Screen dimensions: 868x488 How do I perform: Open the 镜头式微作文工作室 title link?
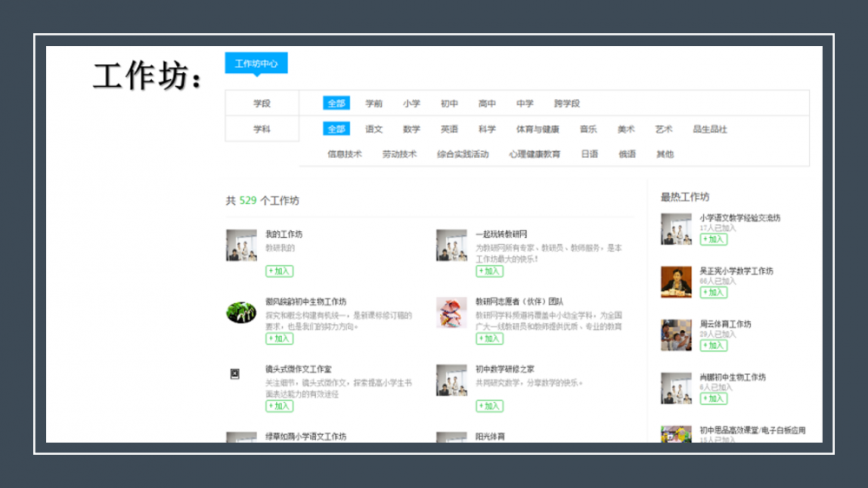point(299,369)
